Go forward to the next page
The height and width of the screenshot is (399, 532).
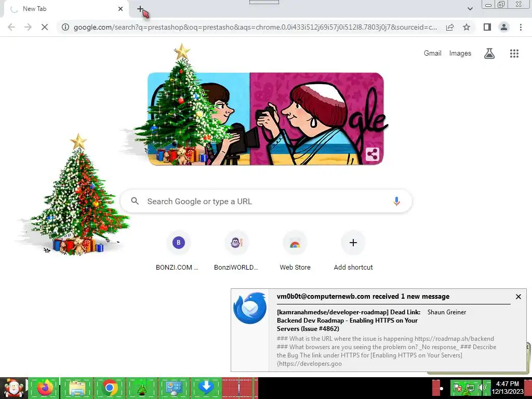[x=28, y=27]
